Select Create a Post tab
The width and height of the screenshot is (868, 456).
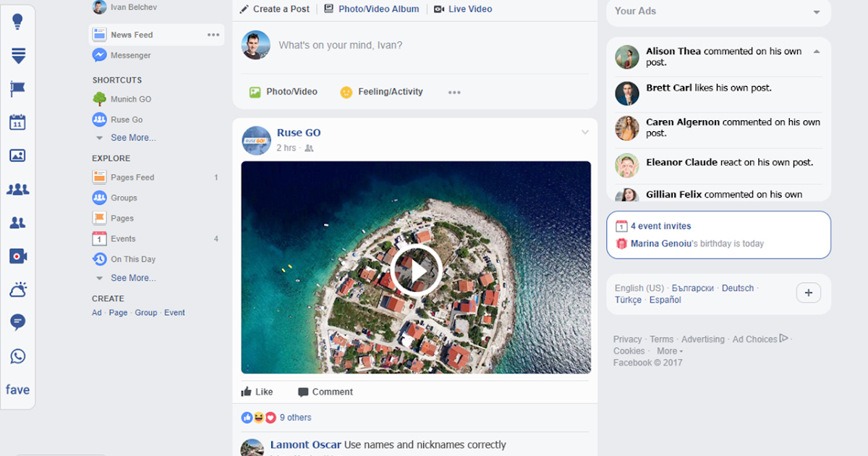coord(275,9)
